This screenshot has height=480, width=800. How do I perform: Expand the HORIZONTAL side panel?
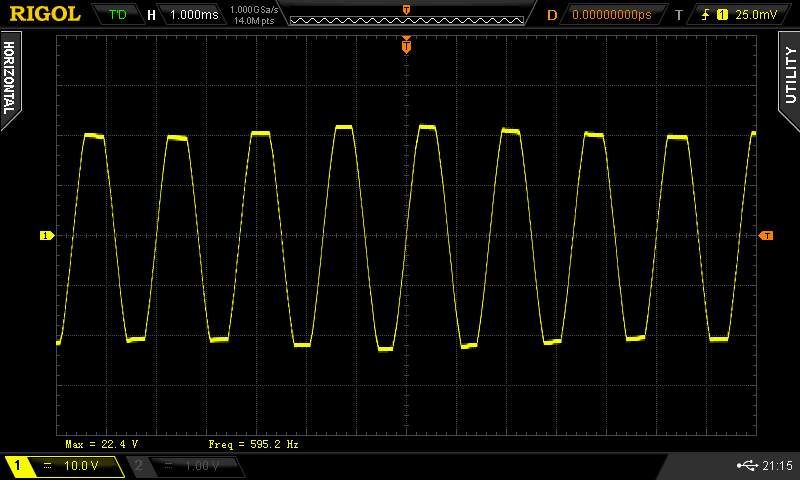point(9,78)
